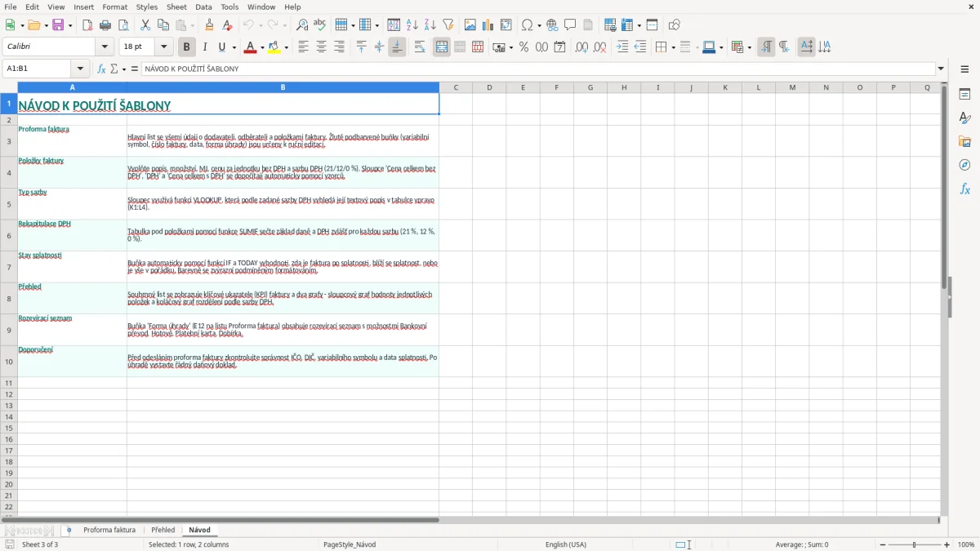Expand the formula bar arrow
Viewport: 980px width, 551px height.
coord(941,69)
